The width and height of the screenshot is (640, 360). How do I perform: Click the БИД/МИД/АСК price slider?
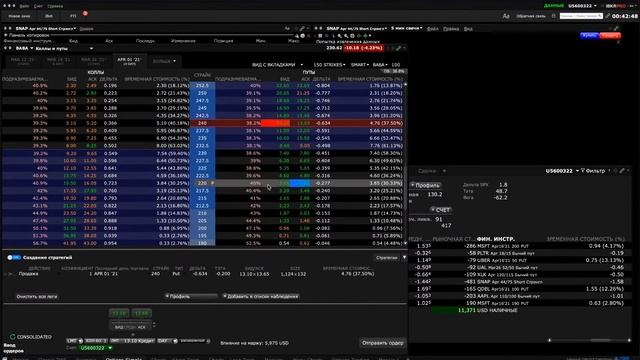[x=131, y=325]
